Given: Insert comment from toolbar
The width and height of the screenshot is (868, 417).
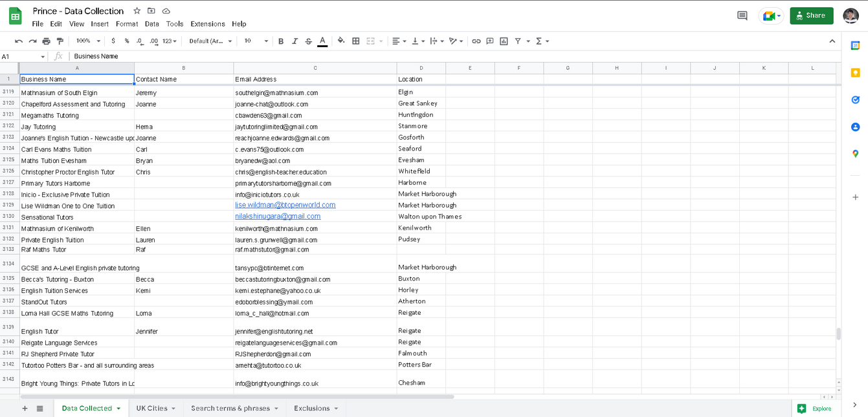Looking at the screenshot, I should (x=490, y=41).
